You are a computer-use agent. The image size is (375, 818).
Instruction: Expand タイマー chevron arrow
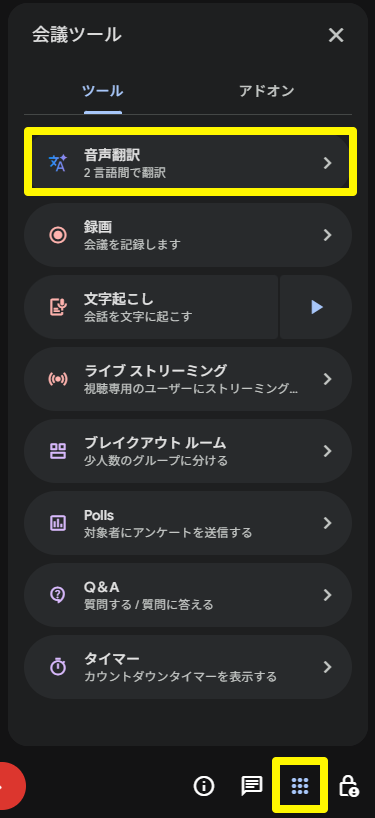328,667
